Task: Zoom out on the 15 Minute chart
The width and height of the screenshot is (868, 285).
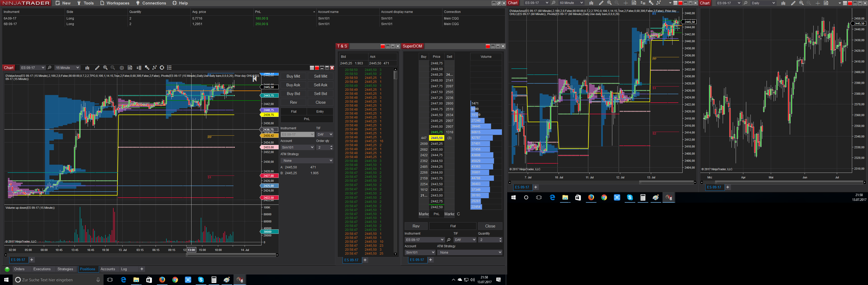Action: click(113, 68)
